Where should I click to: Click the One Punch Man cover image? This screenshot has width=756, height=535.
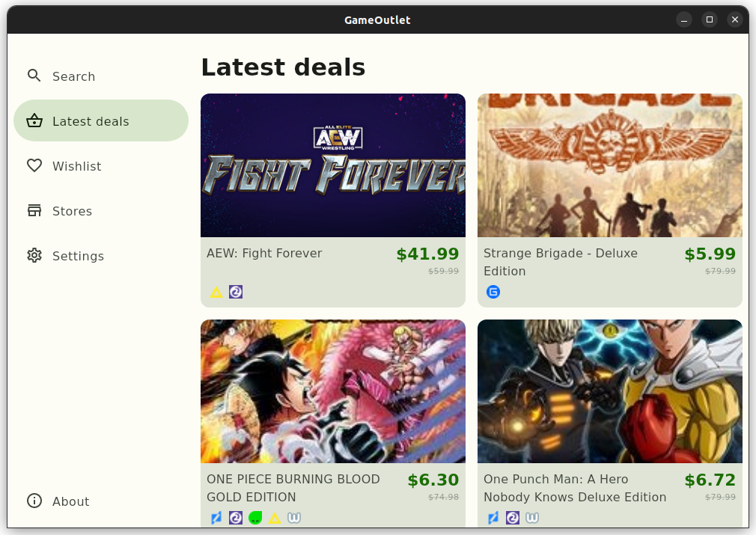point(610,391)
